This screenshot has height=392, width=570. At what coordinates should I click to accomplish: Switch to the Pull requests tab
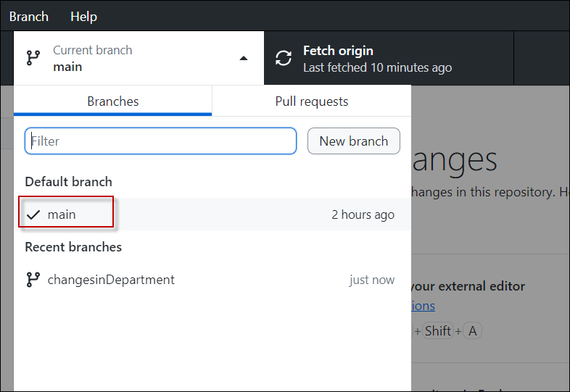[x=312, y=101]
